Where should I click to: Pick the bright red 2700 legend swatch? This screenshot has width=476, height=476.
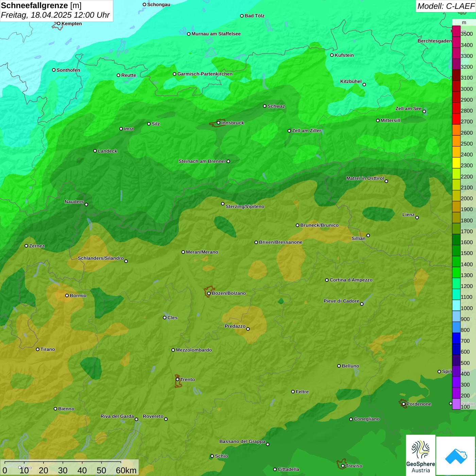coord(456,119)
